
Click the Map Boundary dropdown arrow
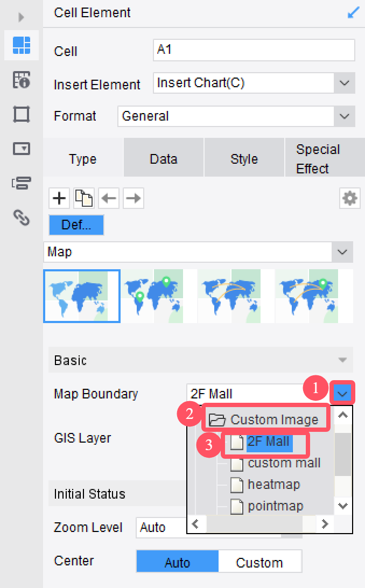click(x=342, y=394)
